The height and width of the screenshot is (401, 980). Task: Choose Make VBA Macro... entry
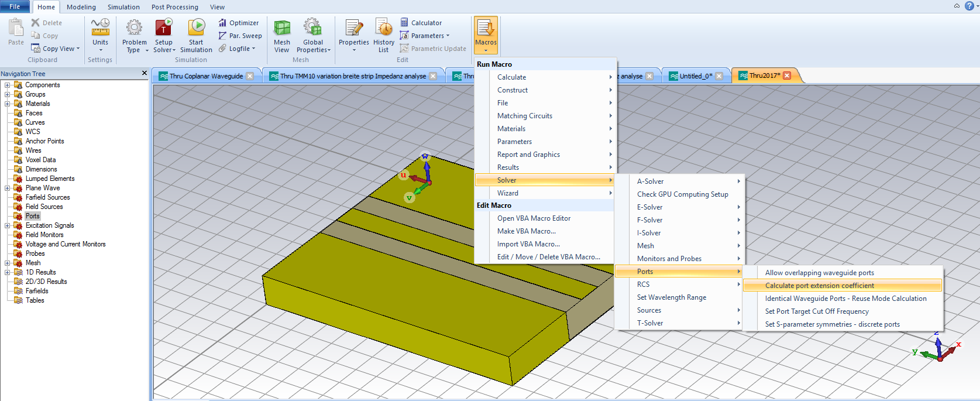pos(545,231)
